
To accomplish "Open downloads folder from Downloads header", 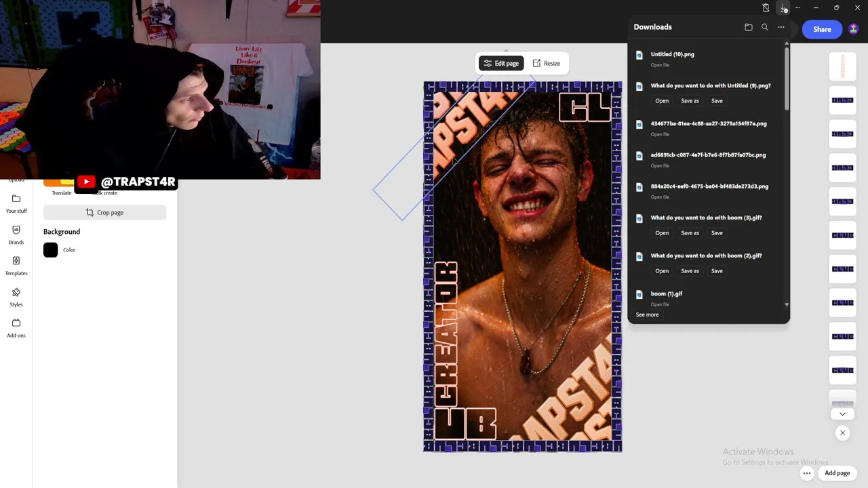I will click(x=749, y=27).
